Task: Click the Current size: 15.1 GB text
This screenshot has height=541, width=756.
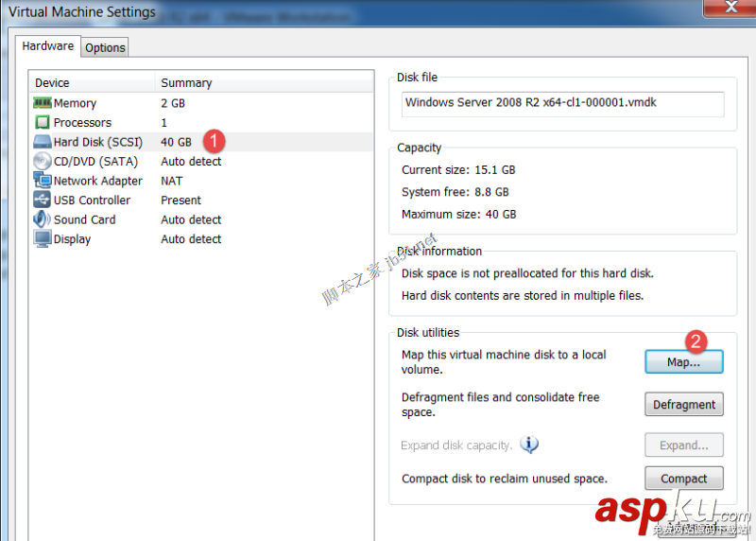Action: (458, 170)
